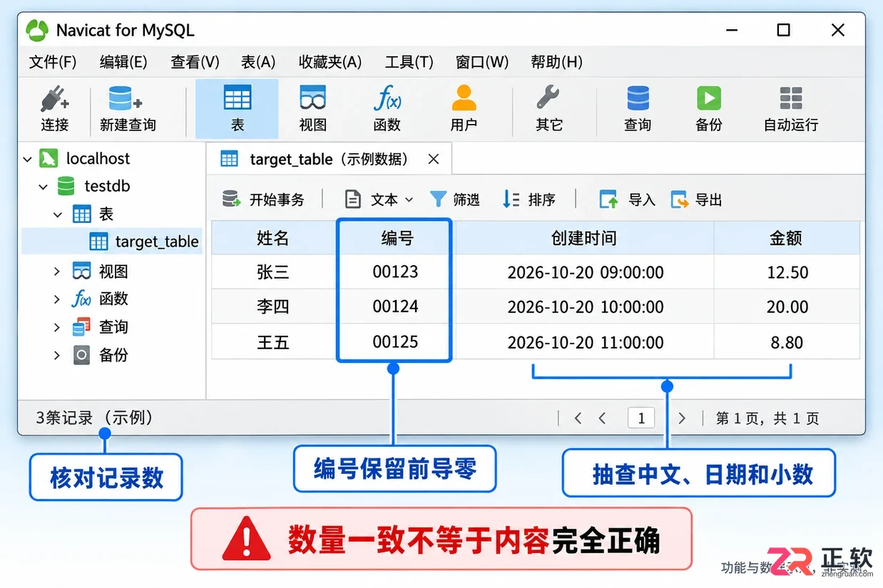Open 新建查询 new query tool
Screen dimensions: 883x588
tap(127, 109)
